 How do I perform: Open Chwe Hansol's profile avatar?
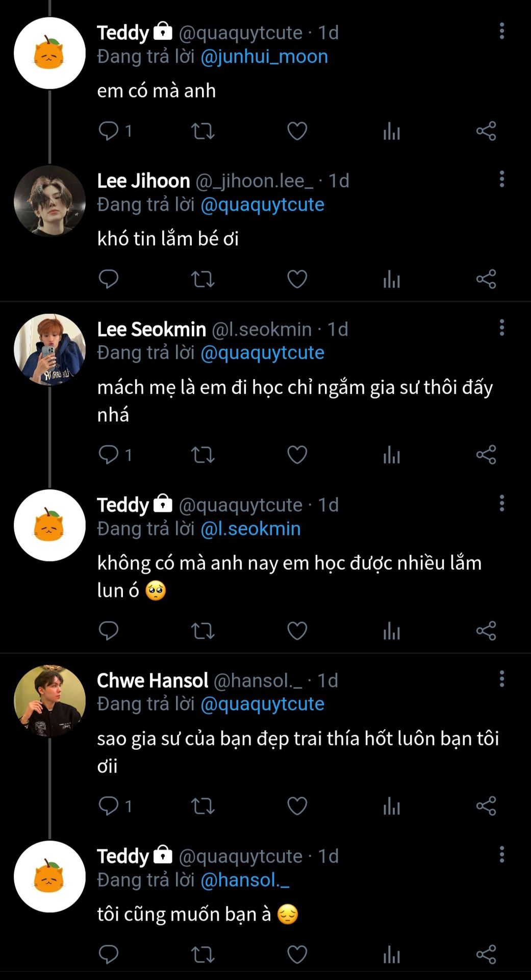(x=49, y=701)
